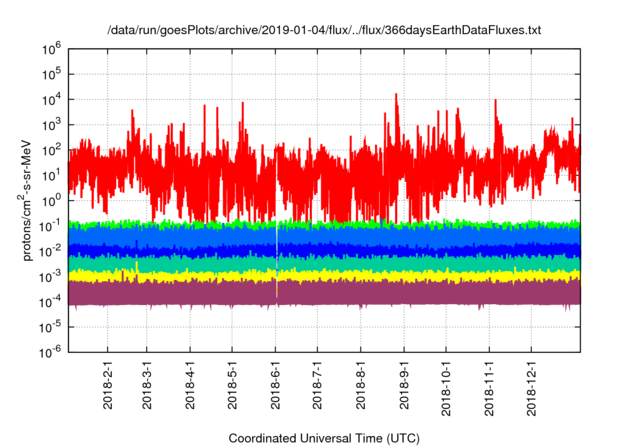Click the 2018-11-1 date tick label
640x448 pixels.
click(489, 388)
